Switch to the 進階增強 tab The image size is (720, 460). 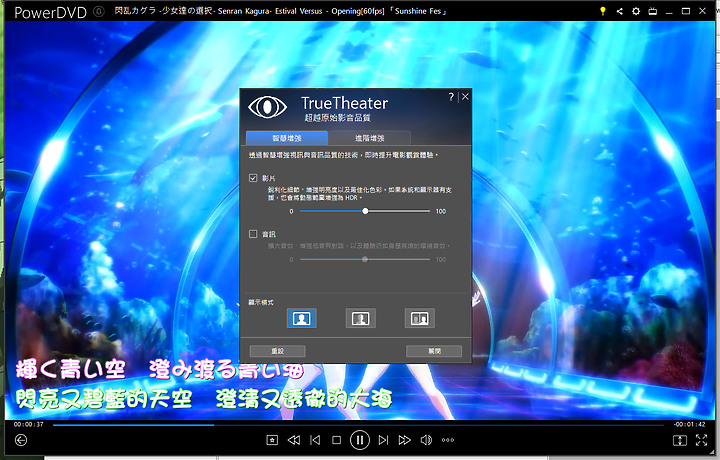pyautogui.click(x=369, y=138)
